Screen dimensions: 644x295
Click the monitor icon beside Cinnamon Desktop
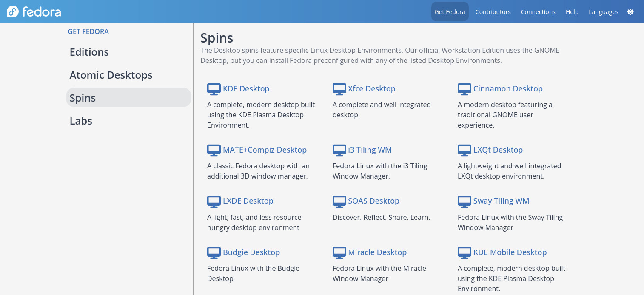pos(464,89)
